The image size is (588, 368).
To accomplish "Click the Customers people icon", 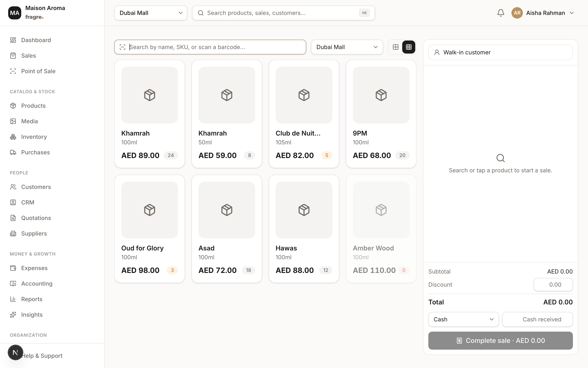I will (13, 187).
